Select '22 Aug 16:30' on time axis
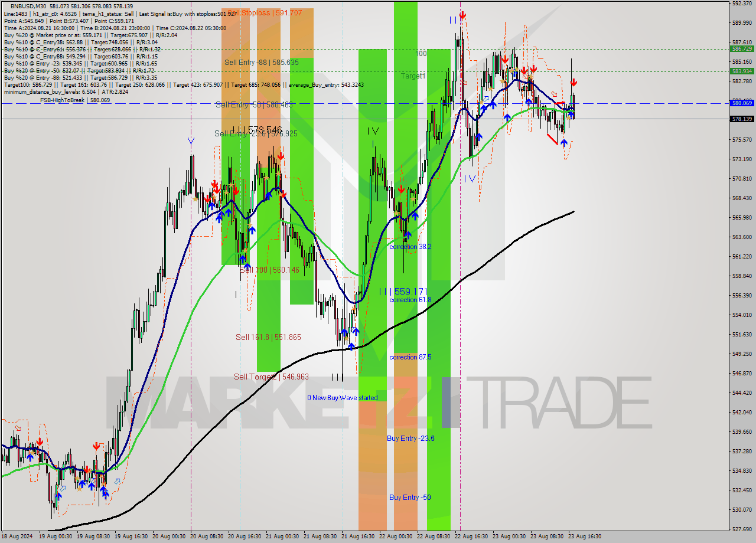This screenshot has width=756, height=543. point(471,537)
